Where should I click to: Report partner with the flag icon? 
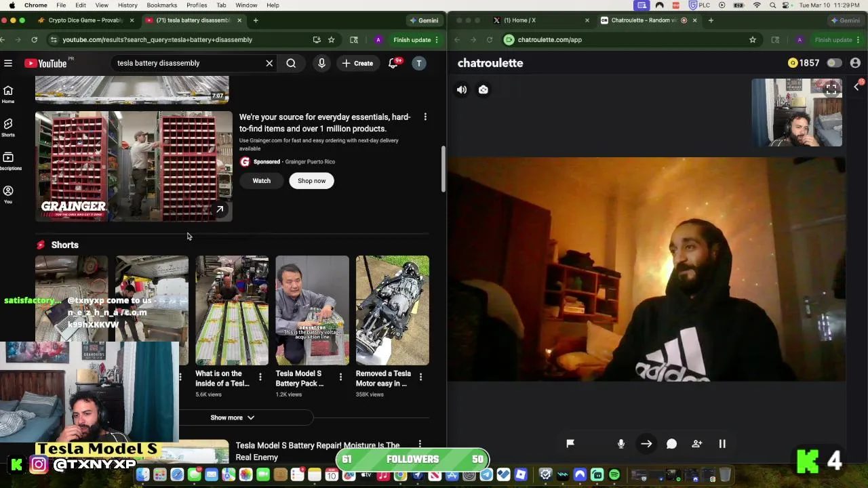click(x=570, y=443)
